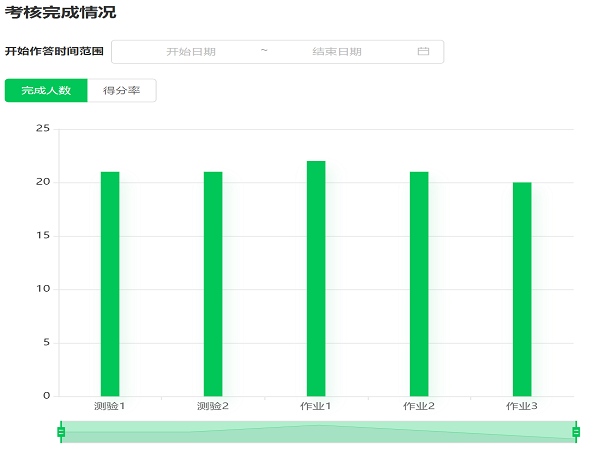
Task: Click the 作业3 x-axis label
Action: tap(522, 406)
